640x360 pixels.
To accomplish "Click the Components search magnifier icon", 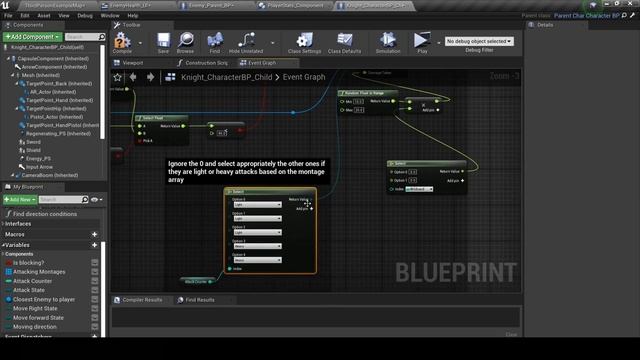I will coord(102,37).
